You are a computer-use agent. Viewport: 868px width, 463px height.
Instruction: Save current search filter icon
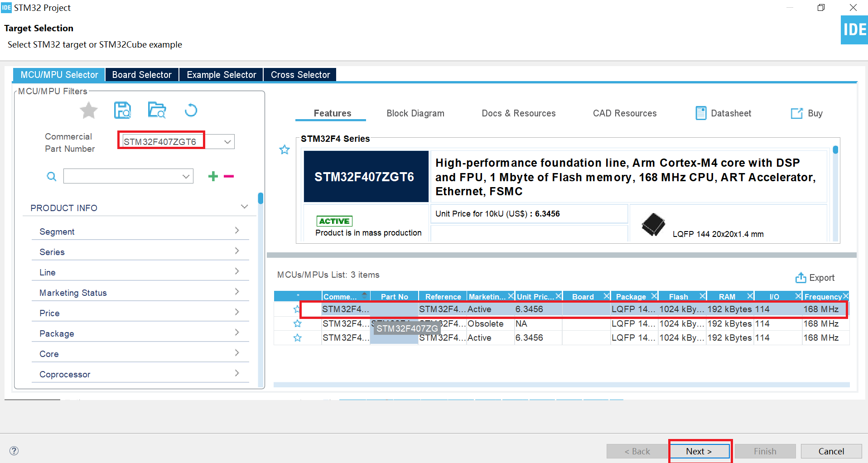[x=122, y=110]
